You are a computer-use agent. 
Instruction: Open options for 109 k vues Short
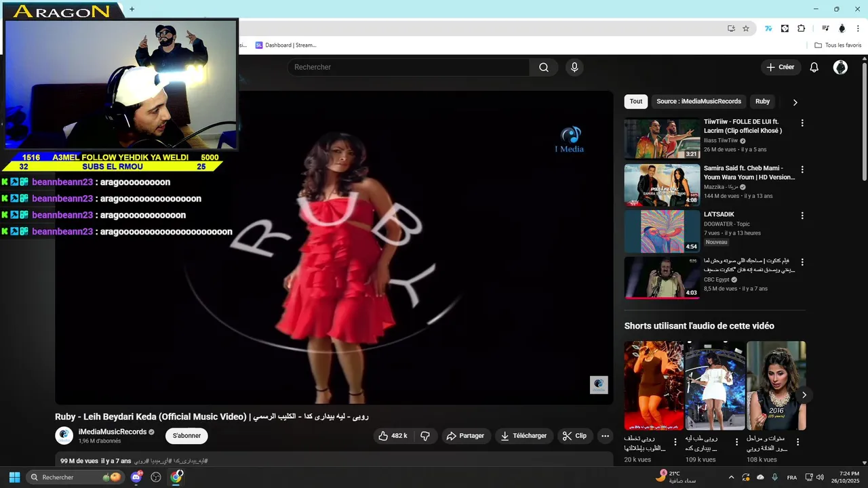click(x=736, y=442)
